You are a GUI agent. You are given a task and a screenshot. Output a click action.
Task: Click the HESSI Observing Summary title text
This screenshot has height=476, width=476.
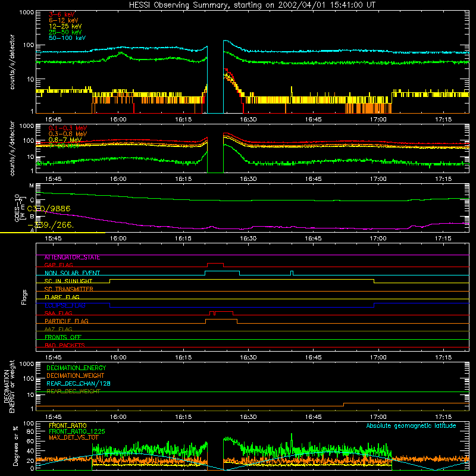(x=252, y=5)
